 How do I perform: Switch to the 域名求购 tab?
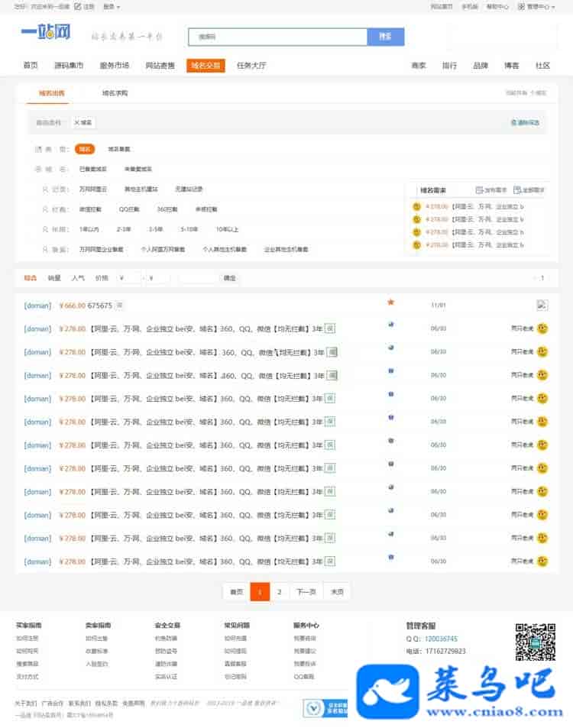pyautogui.click(x=115, y=93)
